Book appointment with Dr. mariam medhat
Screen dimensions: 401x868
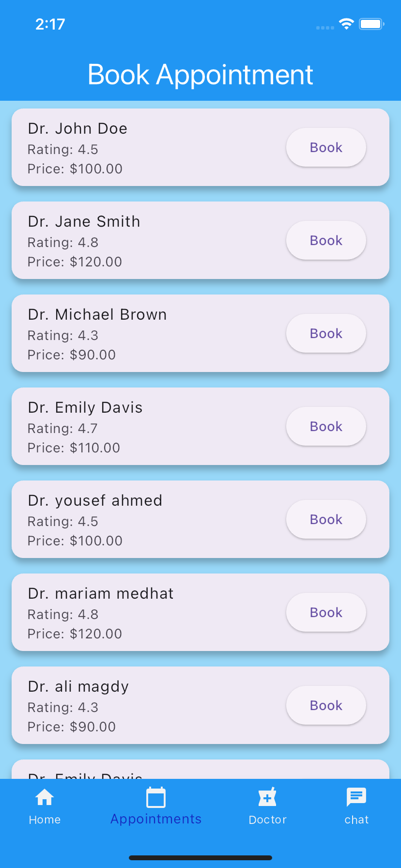point(326,612)
